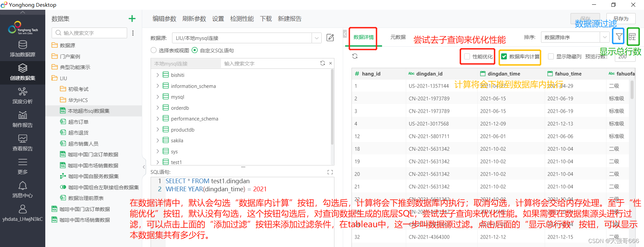
Task: Switch to the 元数据 tab
Action: [398, 37]
